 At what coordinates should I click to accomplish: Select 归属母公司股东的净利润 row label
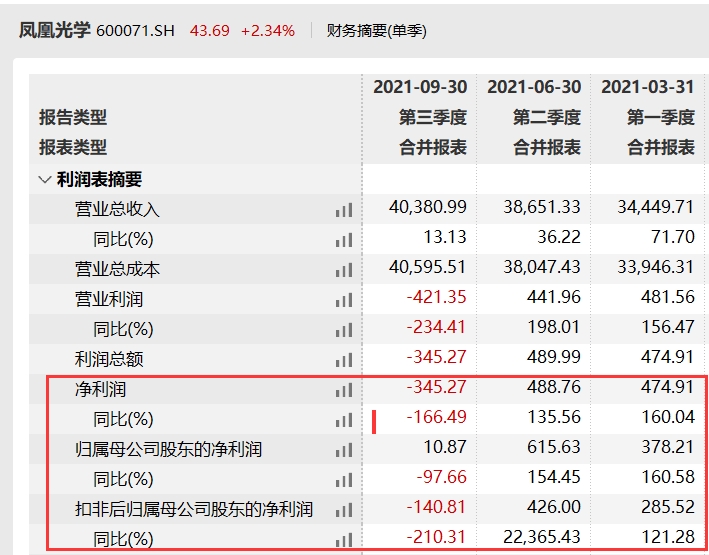pyautogui.click(x=169, y=450)
